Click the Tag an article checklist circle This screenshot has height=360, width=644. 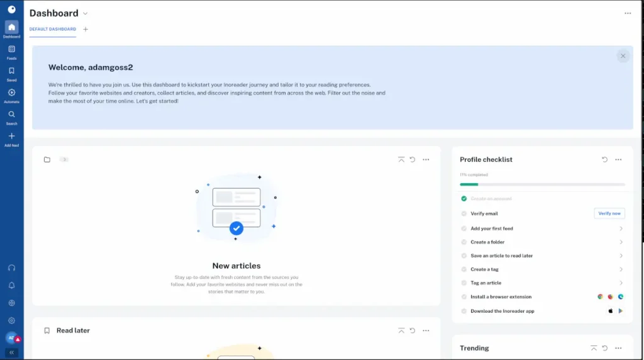(464, 283)
